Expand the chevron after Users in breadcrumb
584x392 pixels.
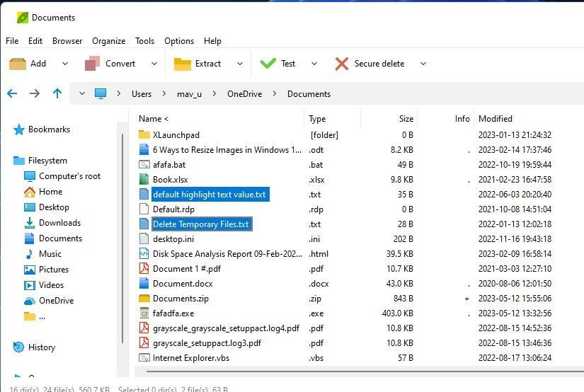[x=164, y=93]
